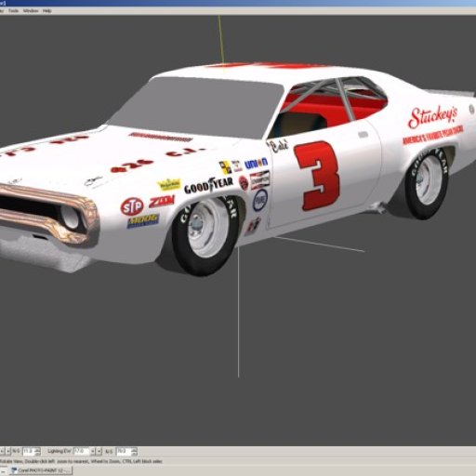Screen dimensions: 476x476
Task: Click the right arrow after Lighting E-W field
Action: 99,451
